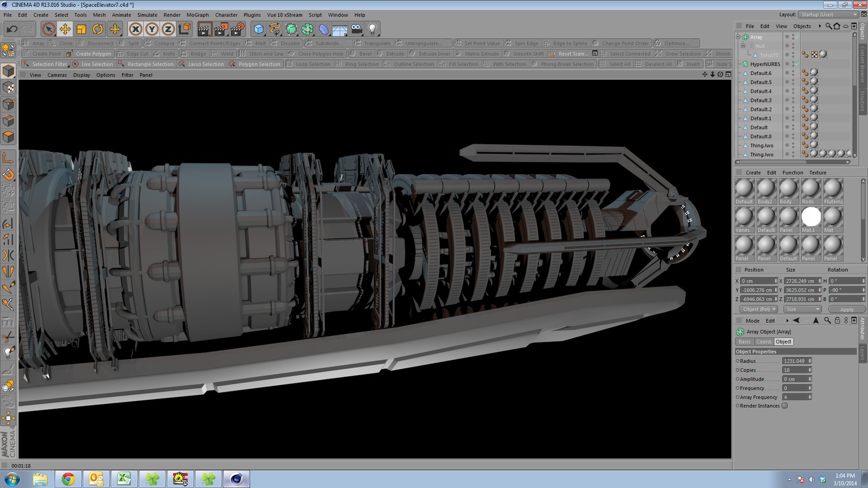Click Create Polygon tool
Screen dimensions: 868x488
pos(89,54)
